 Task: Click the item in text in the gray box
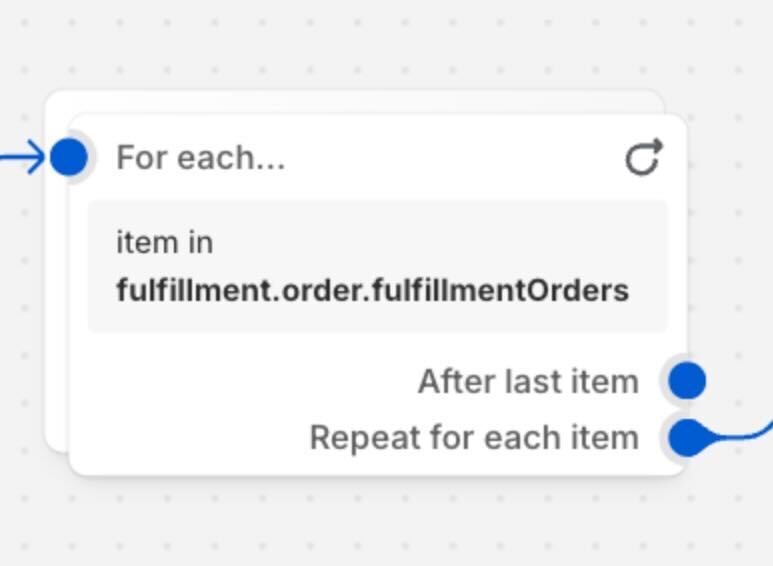point(165,243)
